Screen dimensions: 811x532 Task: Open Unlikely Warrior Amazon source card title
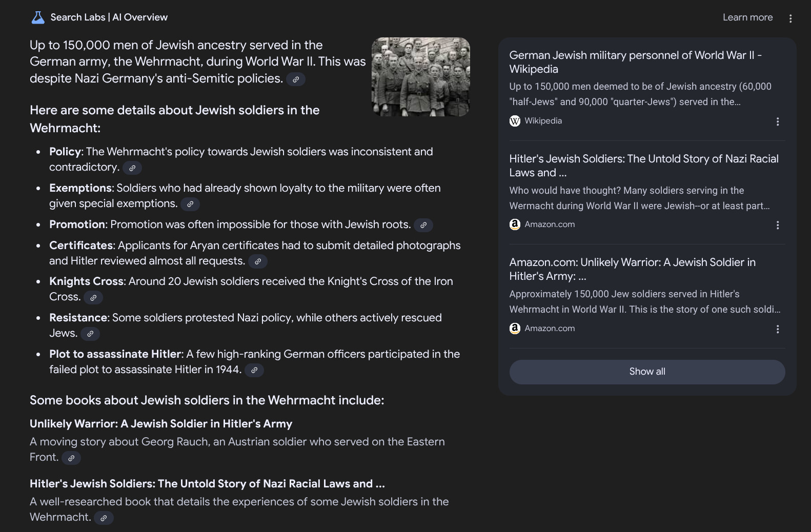pos(632,269)
